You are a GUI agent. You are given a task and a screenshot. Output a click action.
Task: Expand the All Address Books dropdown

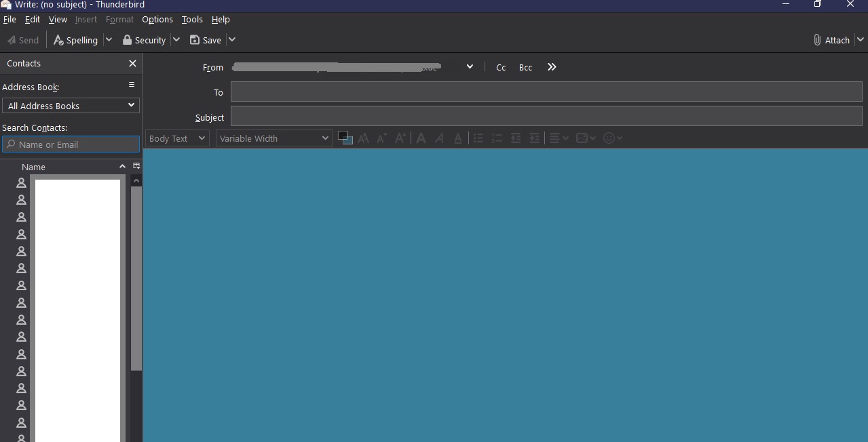pos(71,106)
